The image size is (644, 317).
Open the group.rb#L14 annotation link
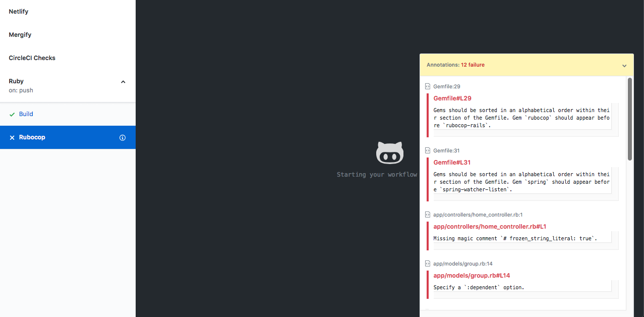click(472, 276)
